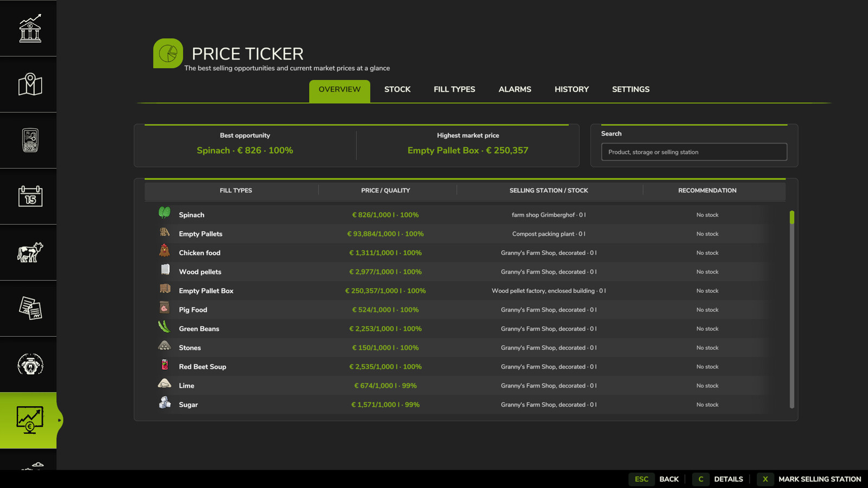
Task: Click the Sugar cubes icon
Action: tap(164, 402)
